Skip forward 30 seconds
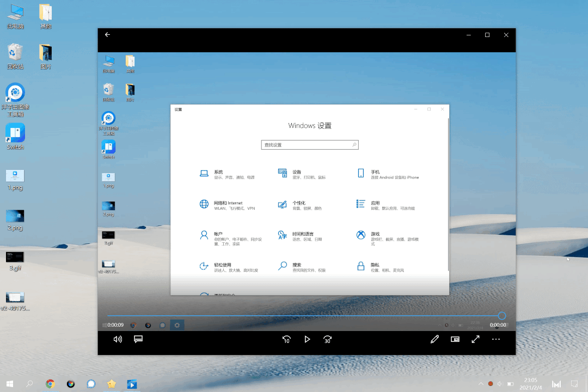Viewport: 588px width, 392px height. click(x=327, y=340)
